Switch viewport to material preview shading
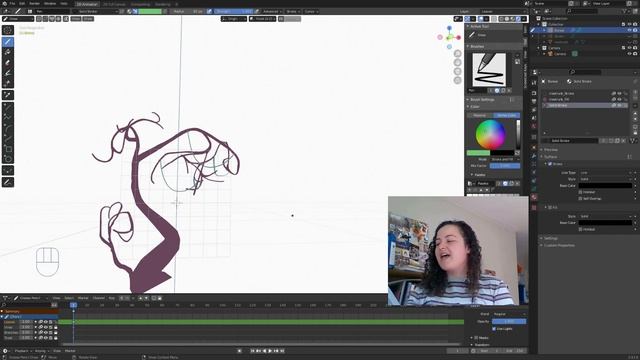Viewport: 640px width, 360px height. [x=513, y=19]
